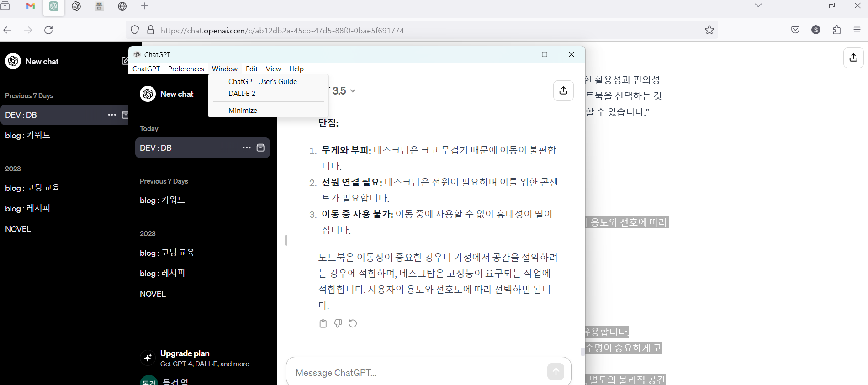This screenshot has height=385, width=868.
Task: Click the ChatGPT logo in the background sidebar
Action: pyautogui.click(x=13, y=61)
